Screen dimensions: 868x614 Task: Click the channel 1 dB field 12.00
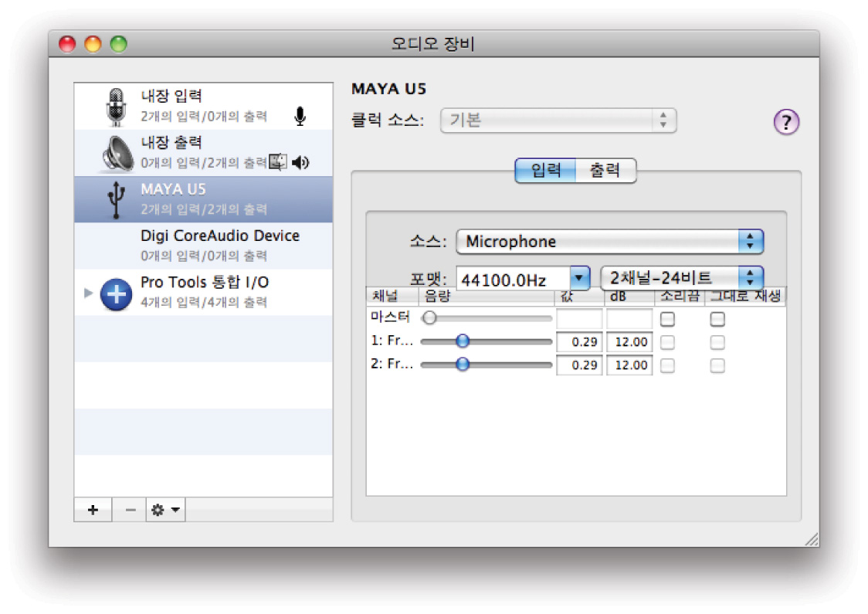(x=629, y=341)
